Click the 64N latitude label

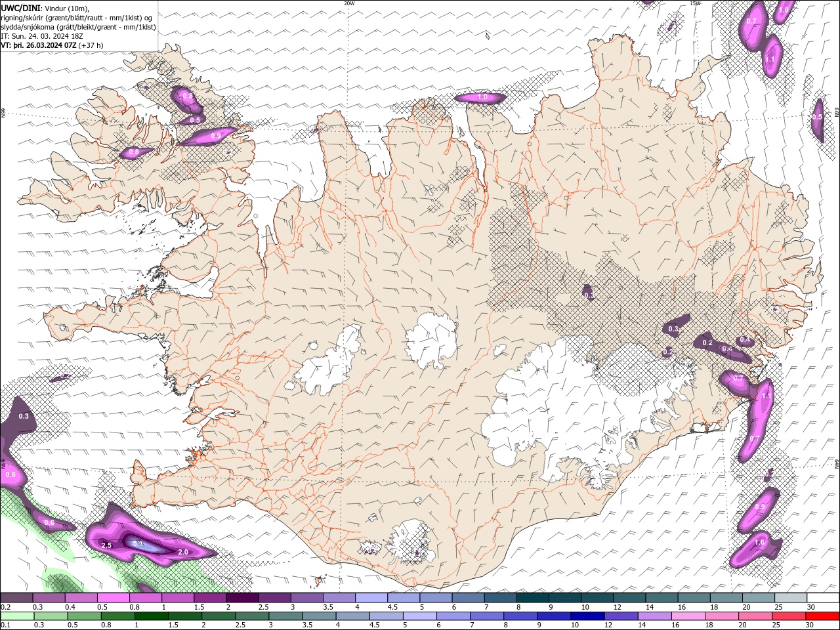(x=837, y=463)
